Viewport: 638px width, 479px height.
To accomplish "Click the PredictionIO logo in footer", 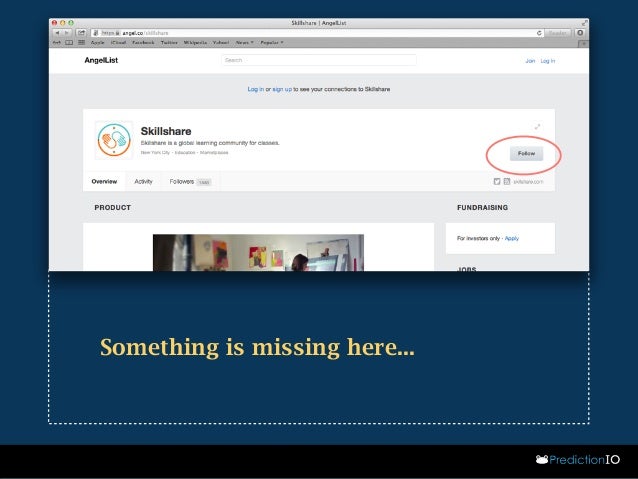I will pos(578,459).
